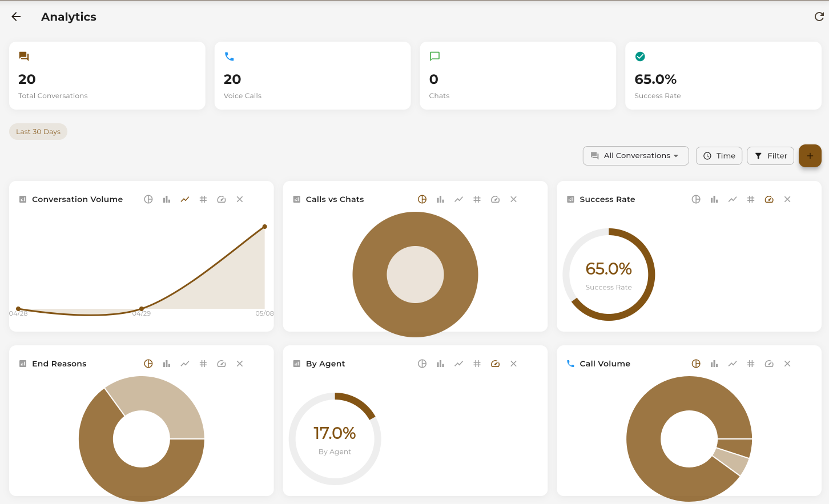Remove the Success Rate widget
The height and width of the screenshot is (504, 829).
tap(787, 199)
